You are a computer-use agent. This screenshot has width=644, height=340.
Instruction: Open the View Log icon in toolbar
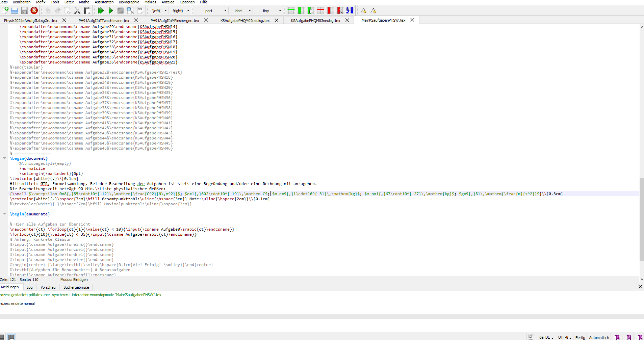pos(140,11)
